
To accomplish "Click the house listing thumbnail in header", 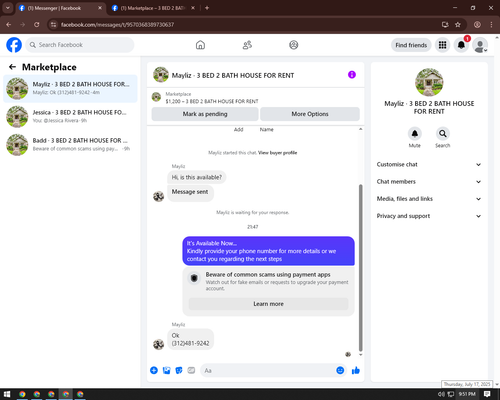I will (x=161, y=75).
